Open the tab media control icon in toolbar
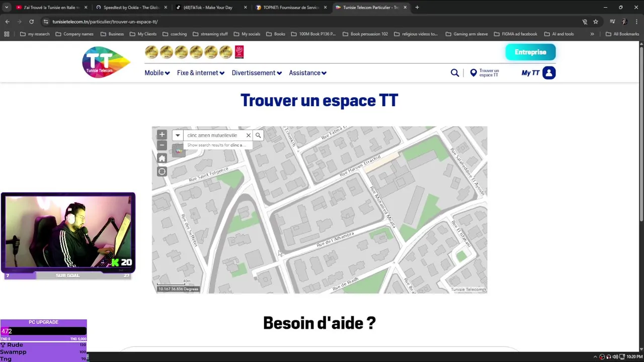This screenshot has width=644, height=362. pos(612,22)
